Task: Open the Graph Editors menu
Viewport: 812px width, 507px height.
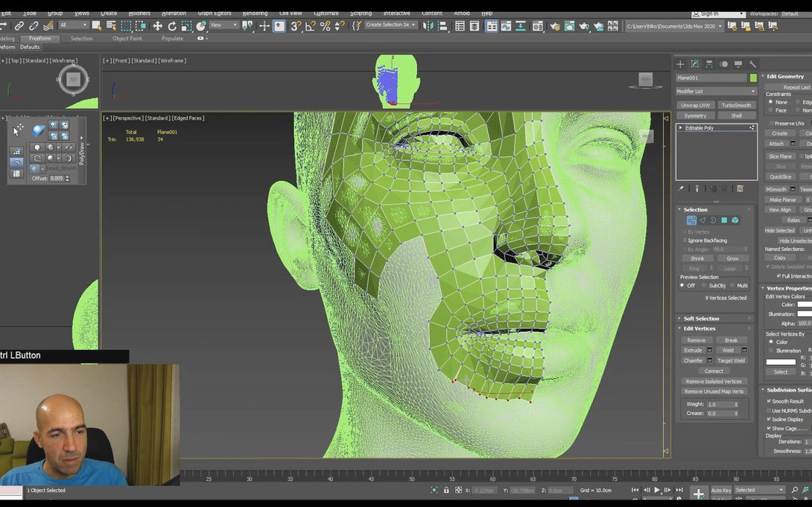Action: [215, 13]
